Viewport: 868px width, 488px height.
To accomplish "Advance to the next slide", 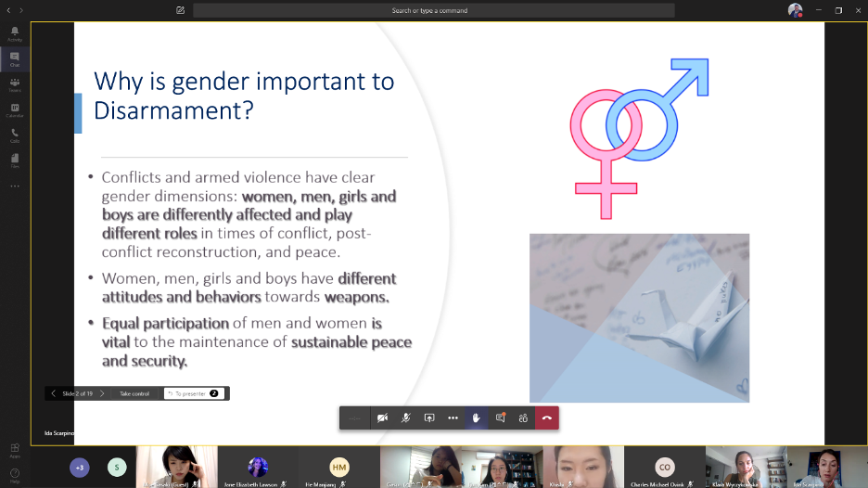I will click(x=101, y=393).
